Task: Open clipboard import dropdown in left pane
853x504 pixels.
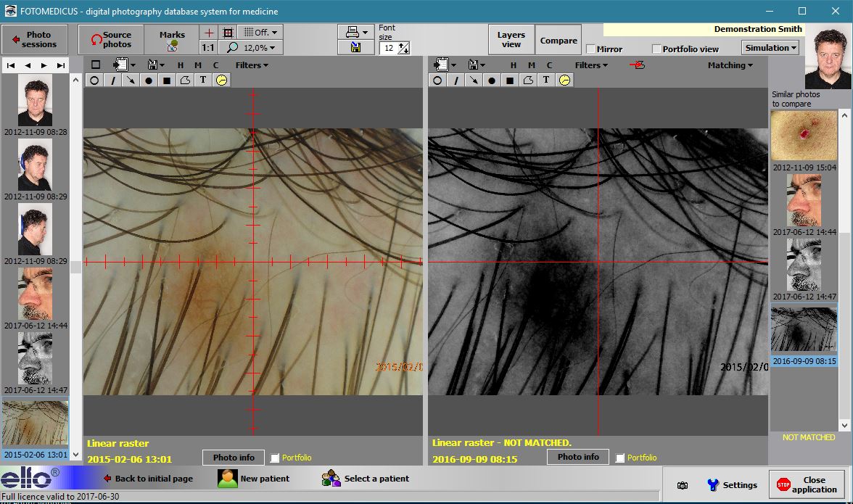Action: tap(123, 65)
